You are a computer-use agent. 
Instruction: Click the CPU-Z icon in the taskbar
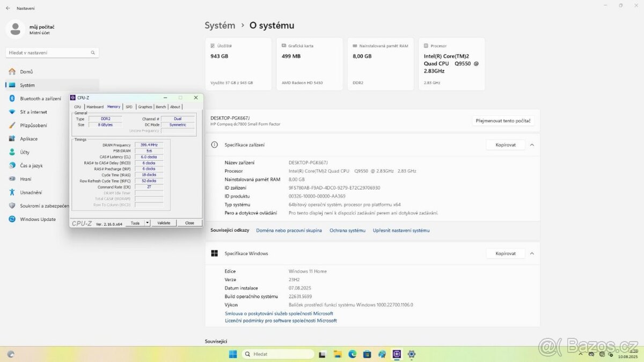tap(397, 354)
